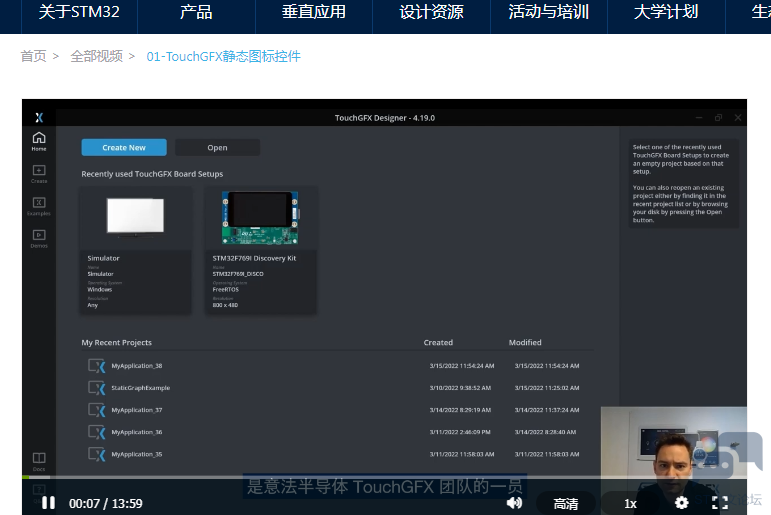Viewport: 771px width, 515px height.
Task: Change video quality 高清 option
Action: coord(565,503)
